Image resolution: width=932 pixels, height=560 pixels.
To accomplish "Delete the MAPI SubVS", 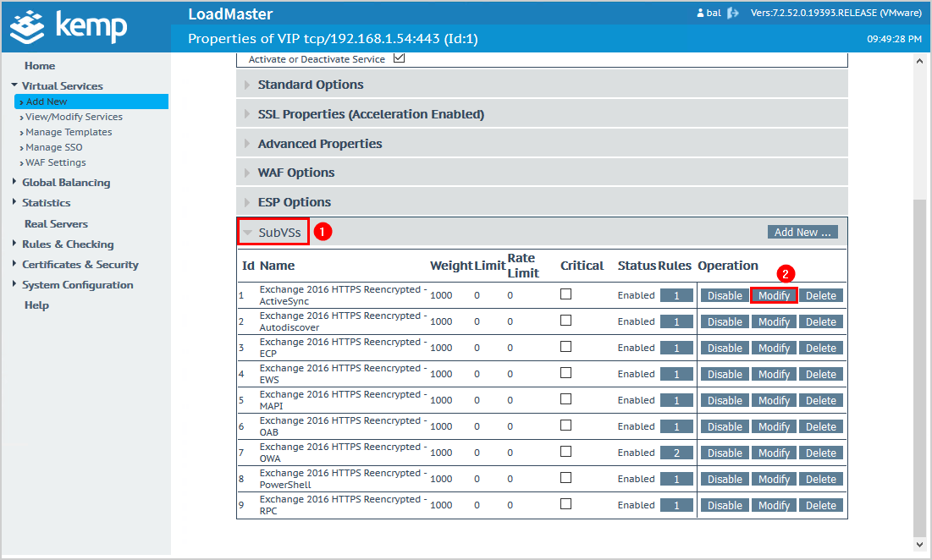I will coord(821,400).
